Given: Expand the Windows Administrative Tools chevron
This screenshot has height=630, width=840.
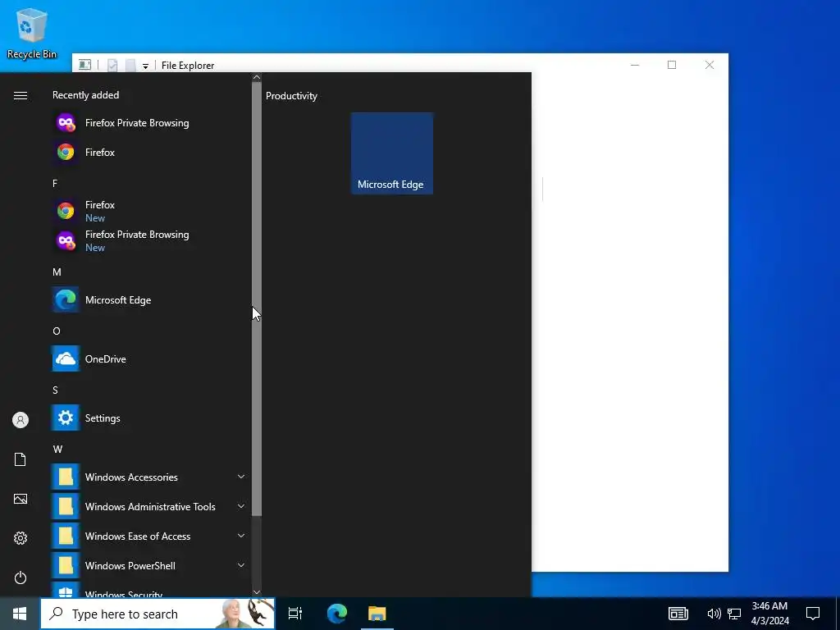Looking at the screenshot, I should tap(241, 505).
